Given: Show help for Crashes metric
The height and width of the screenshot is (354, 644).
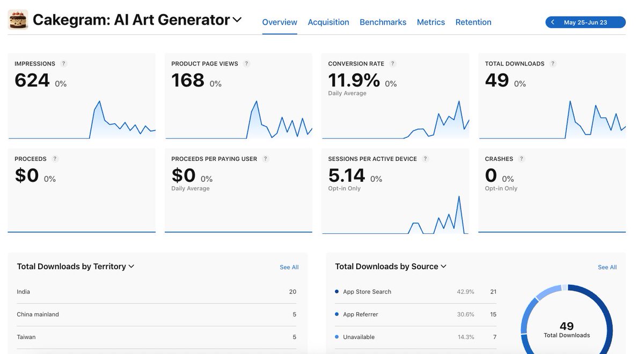Looking at the screenshot, I should coord(521,159).
